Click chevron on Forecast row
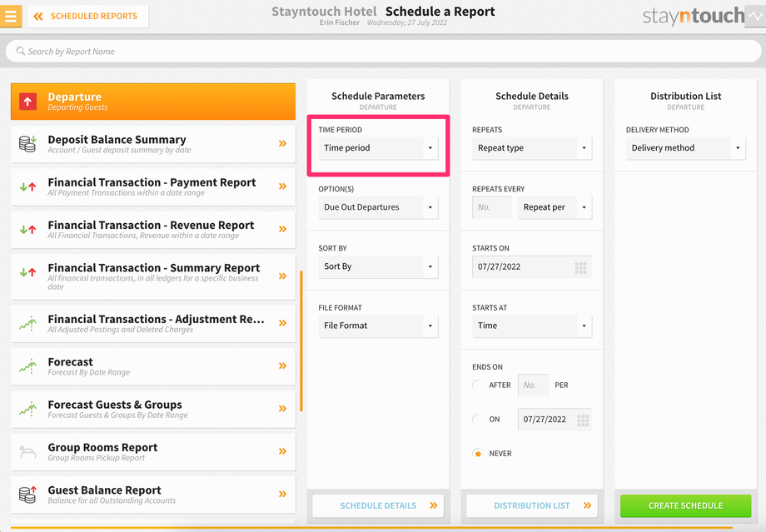 point(282,365)
